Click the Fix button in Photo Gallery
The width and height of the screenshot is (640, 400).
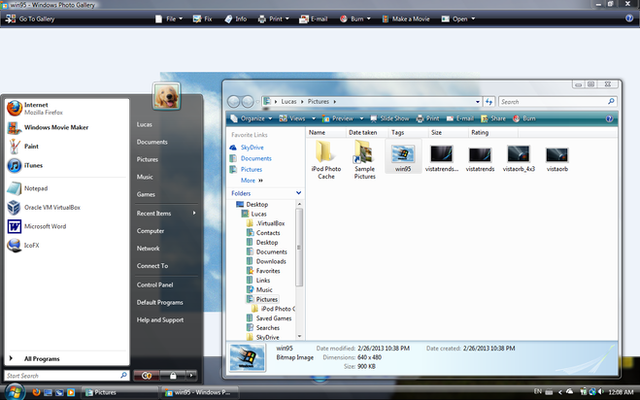(x=202, y=19)
